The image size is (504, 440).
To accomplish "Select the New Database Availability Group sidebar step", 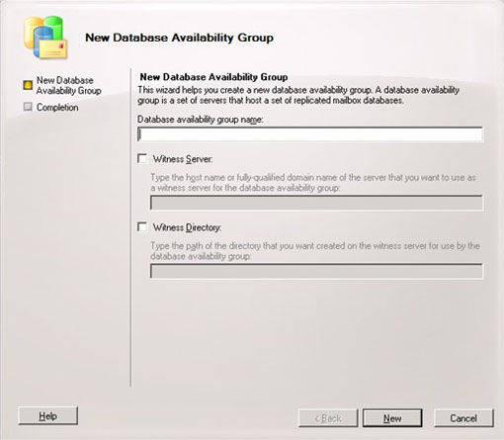I will (x=69, y=85).
